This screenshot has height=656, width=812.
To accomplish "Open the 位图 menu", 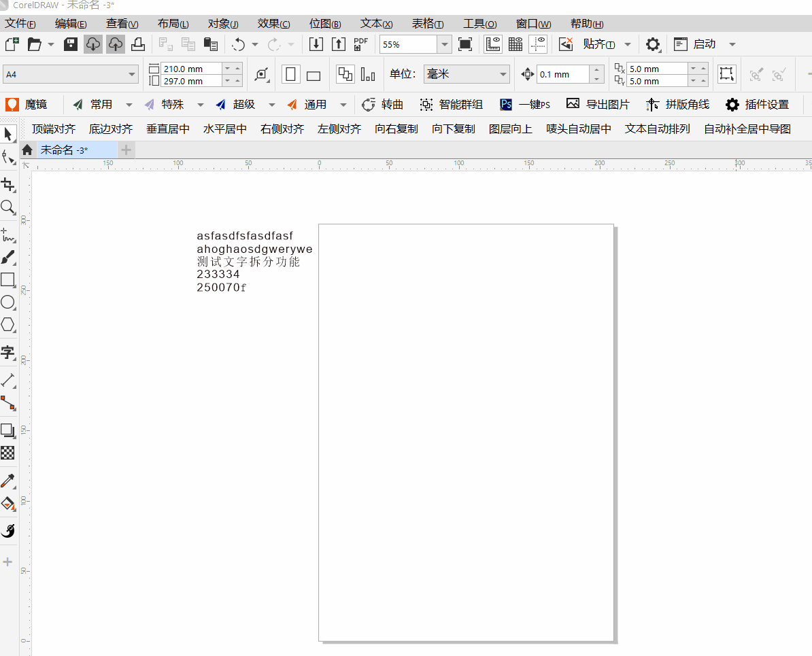I will pos(324,24).
